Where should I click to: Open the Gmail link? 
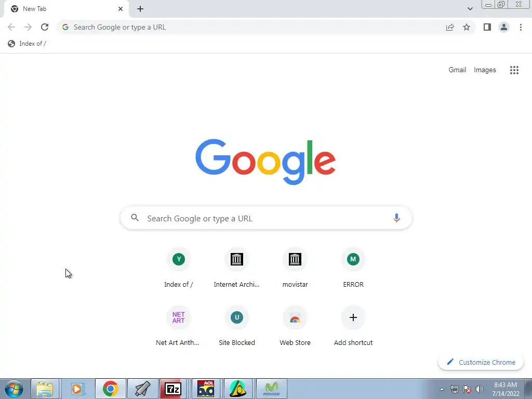pyautogui.click(x=457, y=70)
